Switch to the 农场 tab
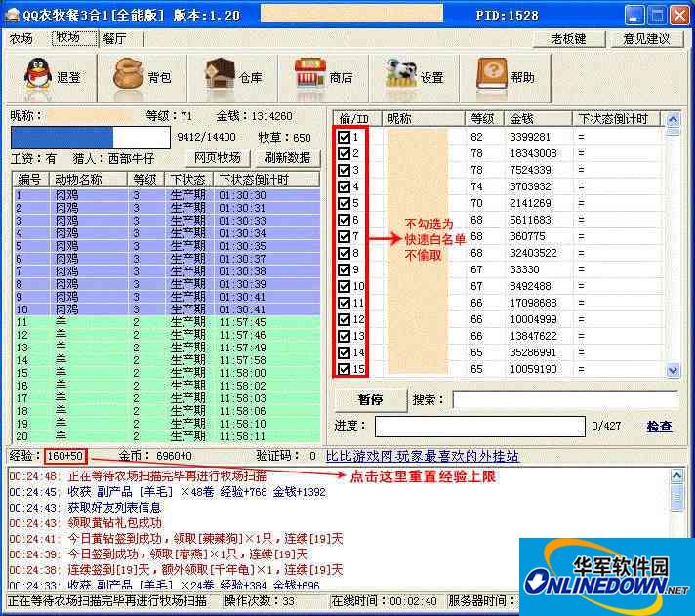 (x=21, y=39)
